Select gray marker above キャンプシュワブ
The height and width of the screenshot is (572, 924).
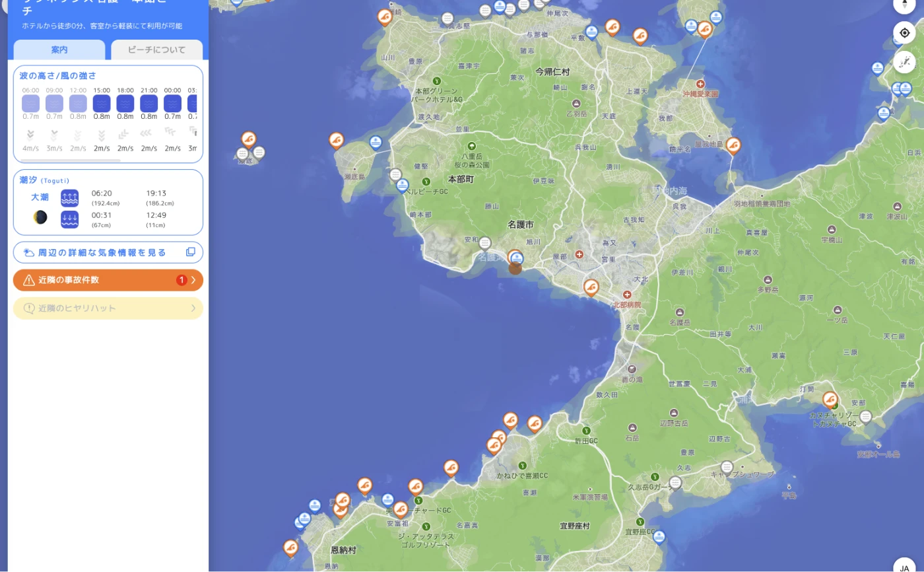[x=727, y=468]
